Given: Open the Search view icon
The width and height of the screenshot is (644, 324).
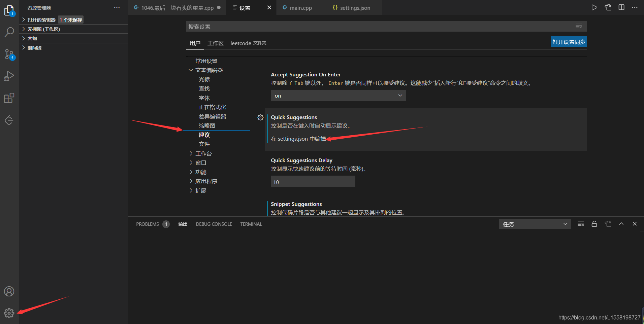Looking at the screenshot, I should (x=9, y=32).
